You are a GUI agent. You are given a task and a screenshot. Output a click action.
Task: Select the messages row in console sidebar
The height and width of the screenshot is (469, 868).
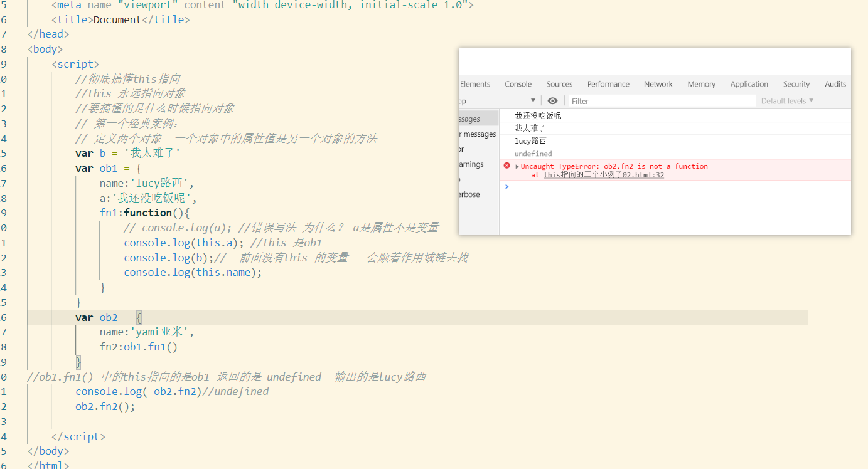tap(479, 119)
